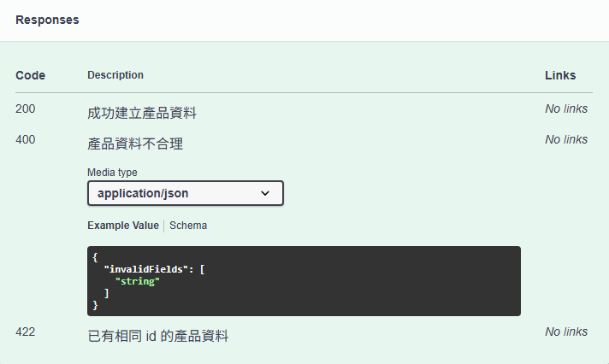
Task: Click the chevron arrow in media type selector
Action: click(265, 193)
